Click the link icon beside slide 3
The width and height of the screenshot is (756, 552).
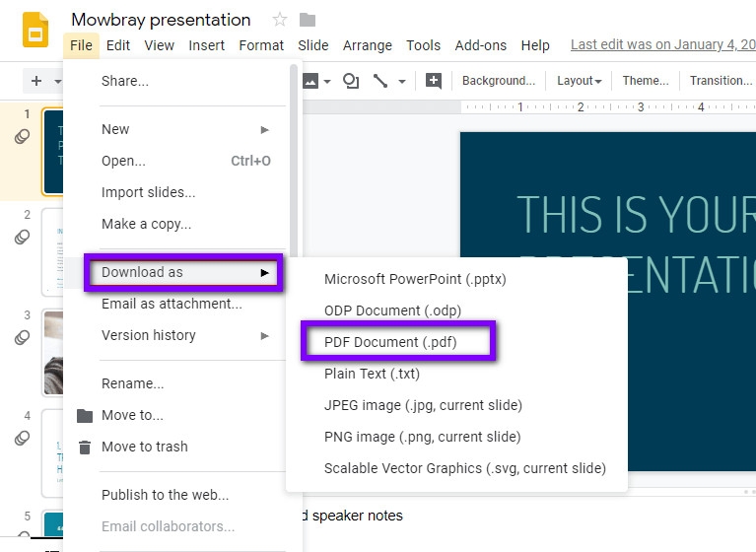coord(22,337)
